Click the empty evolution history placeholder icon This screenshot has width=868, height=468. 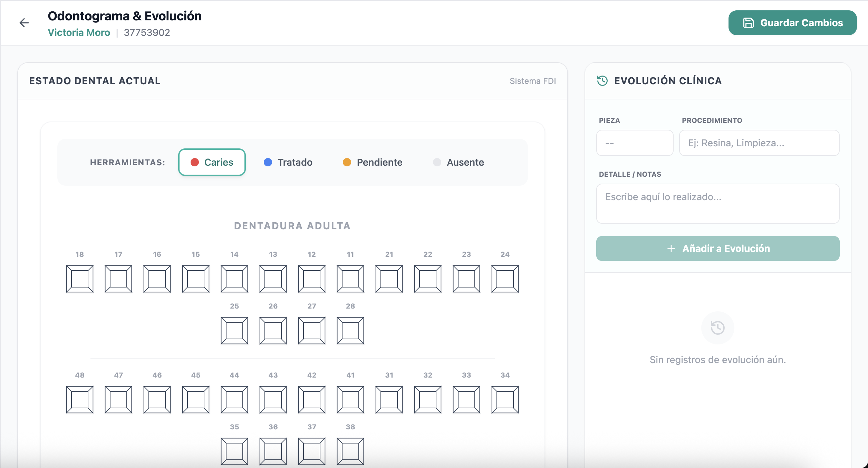718,328
